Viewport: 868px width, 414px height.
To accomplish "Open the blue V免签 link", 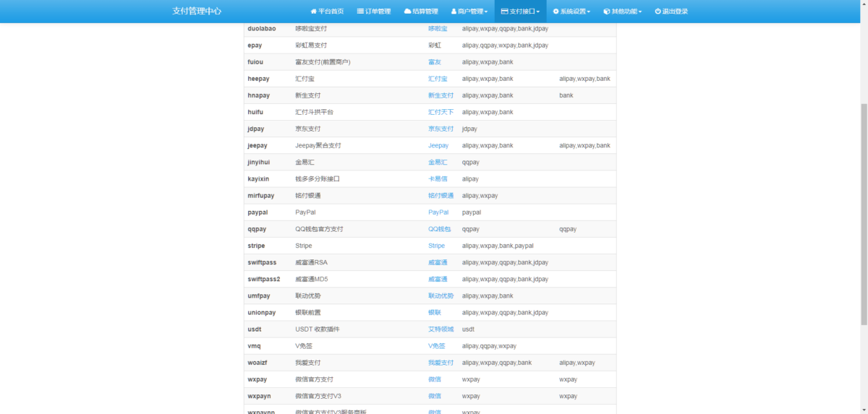I will click(436, 346).
